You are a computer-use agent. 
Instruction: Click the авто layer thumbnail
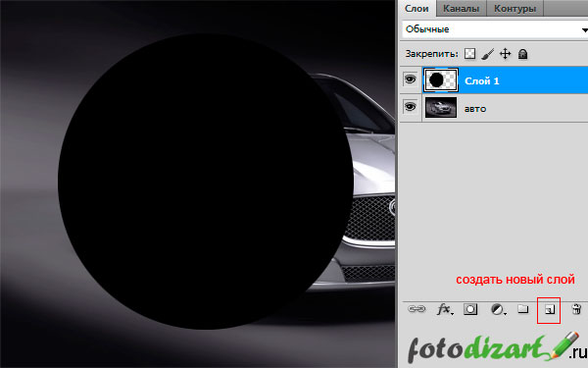[441, 107]
